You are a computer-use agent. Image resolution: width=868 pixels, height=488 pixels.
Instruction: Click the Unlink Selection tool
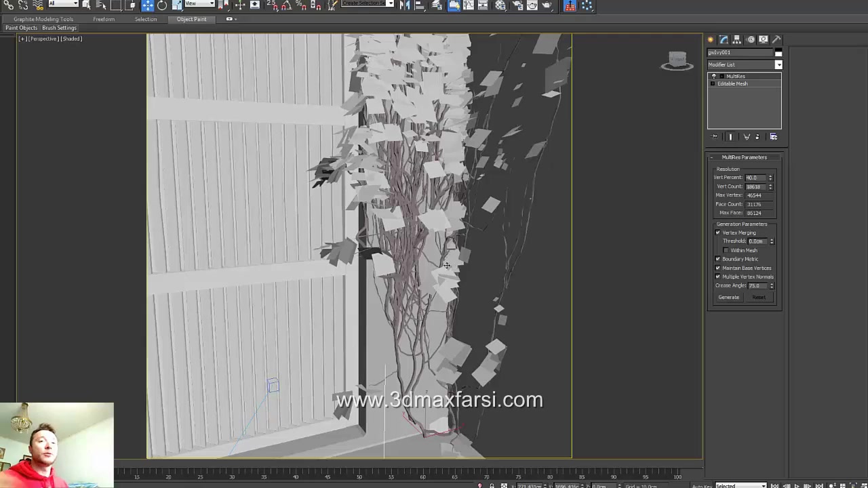pos(23,5)
